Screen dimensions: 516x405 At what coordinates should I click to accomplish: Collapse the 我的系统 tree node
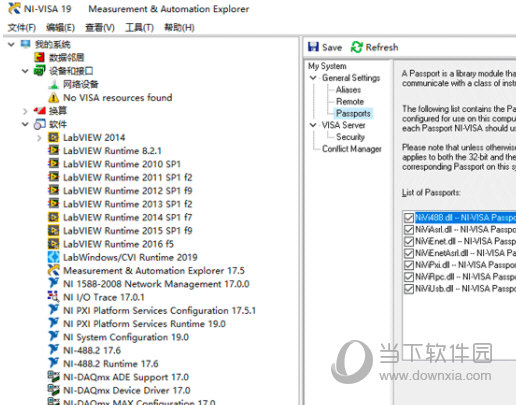pyautogui.click(x=11, y=44)
